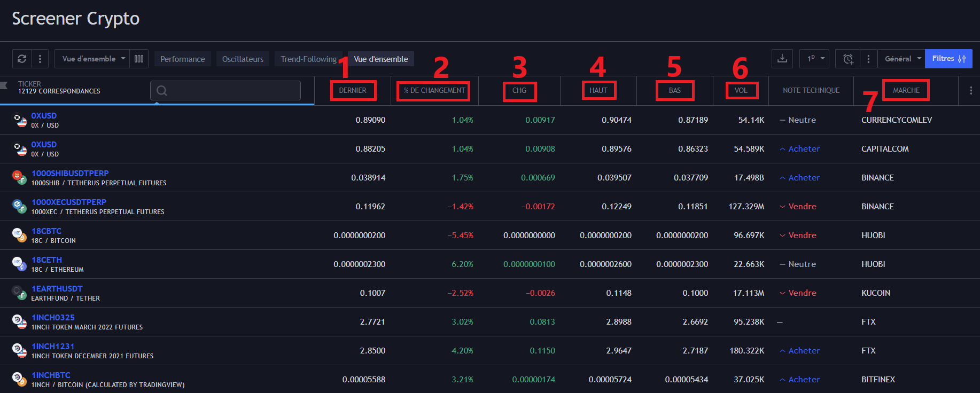Switch to the Performance tab
980x393 pixels.
pyautogui.click(x=182, y=59)
